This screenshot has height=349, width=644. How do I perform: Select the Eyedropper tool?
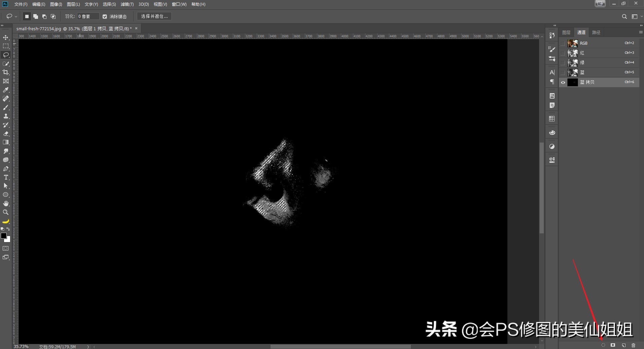pos(6,90)
